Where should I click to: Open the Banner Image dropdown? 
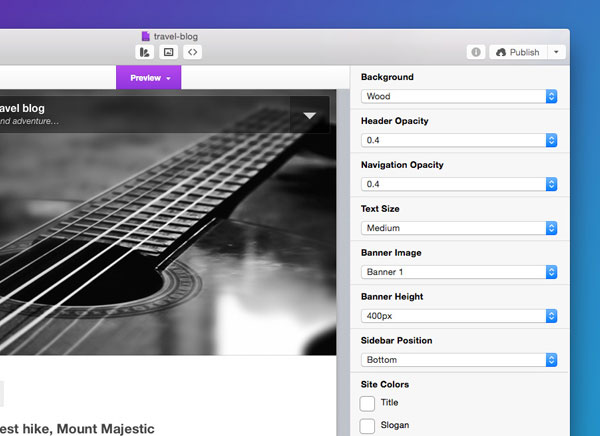click(x=459, y=272)
